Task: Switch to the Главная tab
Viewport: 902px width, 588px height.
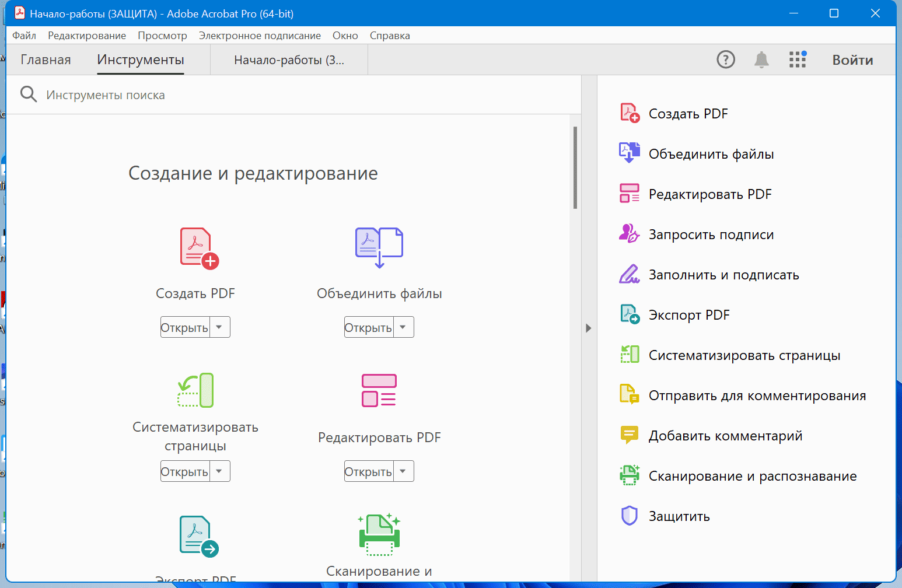Action: [46, 60]
